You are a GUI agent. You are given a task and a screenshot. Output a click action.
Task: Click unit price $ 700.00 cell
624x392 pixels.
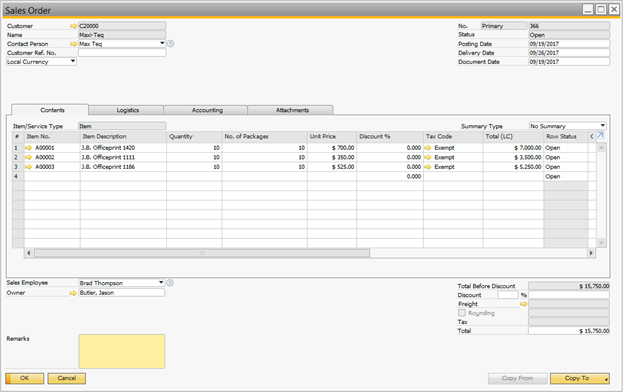coord(332,148)
